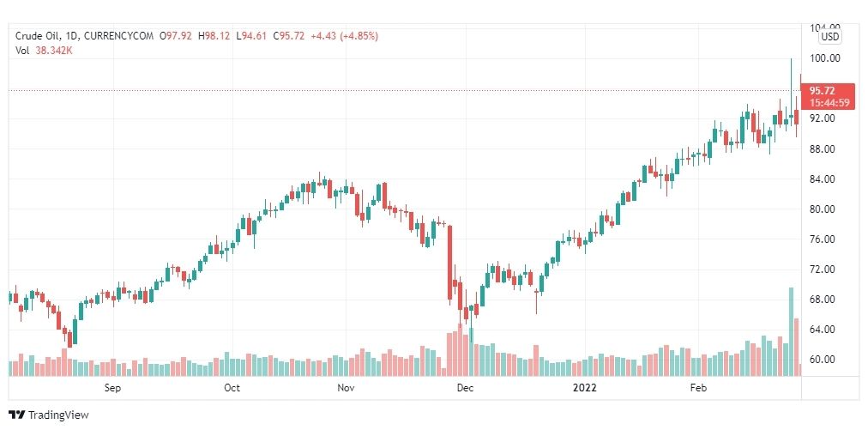Click the Oct date marker on time axis

pos(232,388)
